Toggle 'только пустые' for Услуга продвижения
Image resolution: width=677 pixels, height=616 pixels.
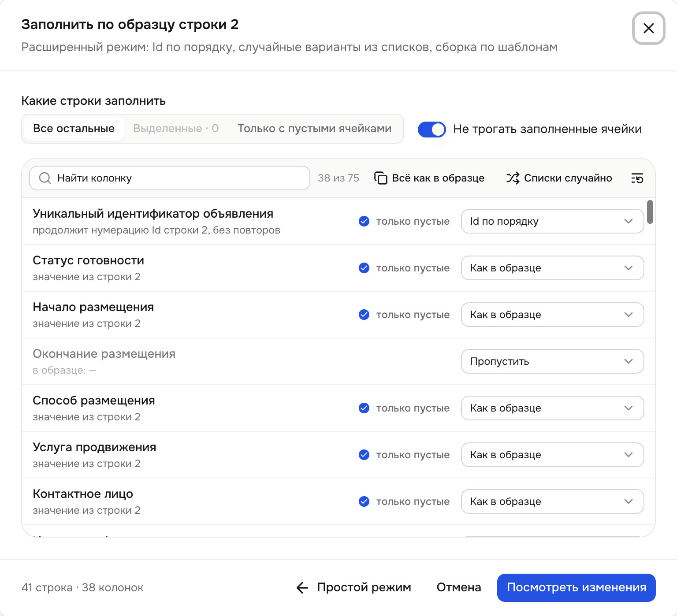[x=364, y=455]
